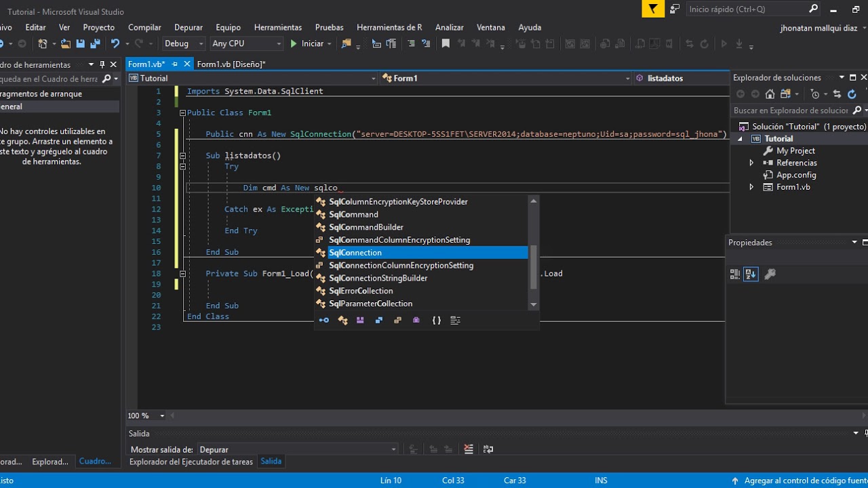The image size is (868, 488).
Task: Expand the Form1.vb node in Solution Explorer
Action: pyautogui.click(x=751, y=187)
